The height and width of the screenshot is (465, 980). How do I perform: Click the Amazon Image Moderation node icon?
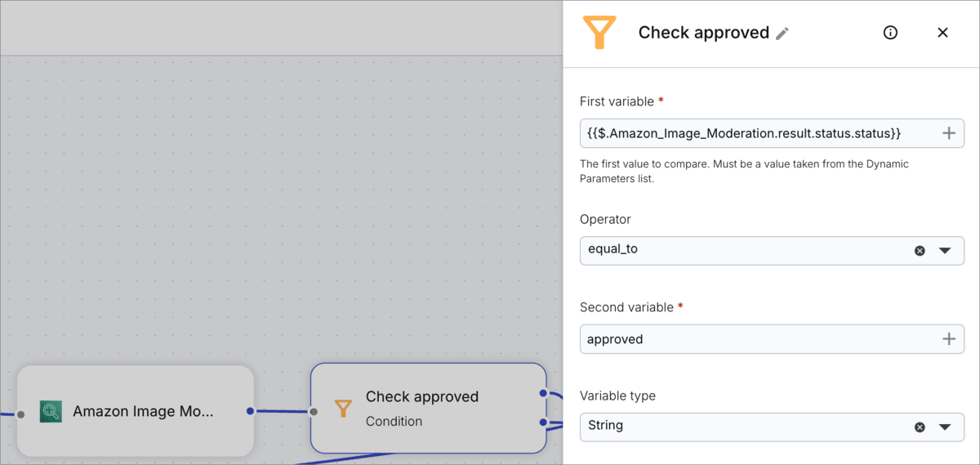(x=51, y=411)
